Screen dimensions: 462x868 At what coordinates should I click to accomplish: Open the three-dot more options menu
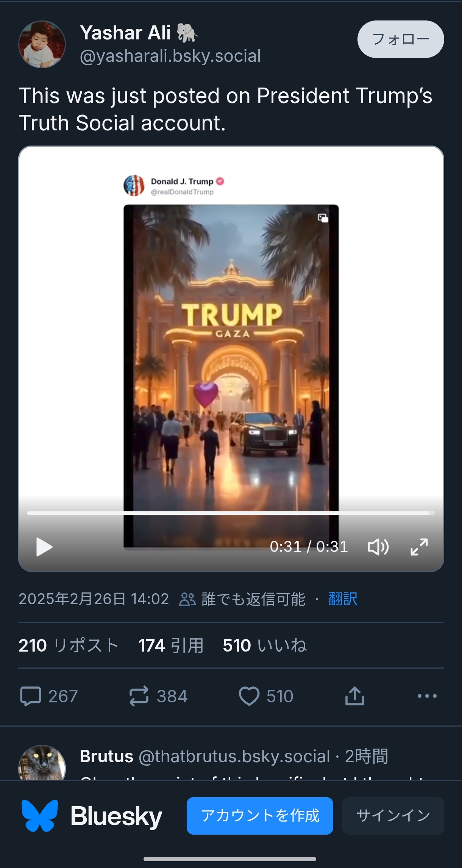click(x=427, y=696)
